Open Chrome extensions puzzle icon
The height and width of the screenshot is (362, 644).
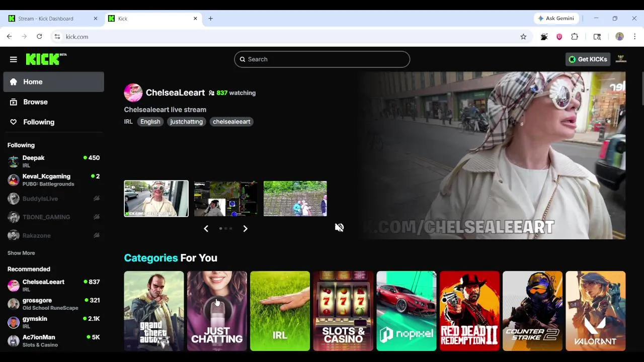tap(575, 37)
